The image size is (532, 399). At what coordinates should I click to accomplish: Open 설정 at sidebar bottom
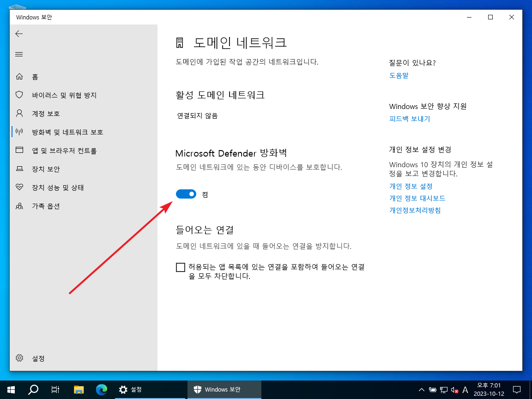[x=38, y=358]
